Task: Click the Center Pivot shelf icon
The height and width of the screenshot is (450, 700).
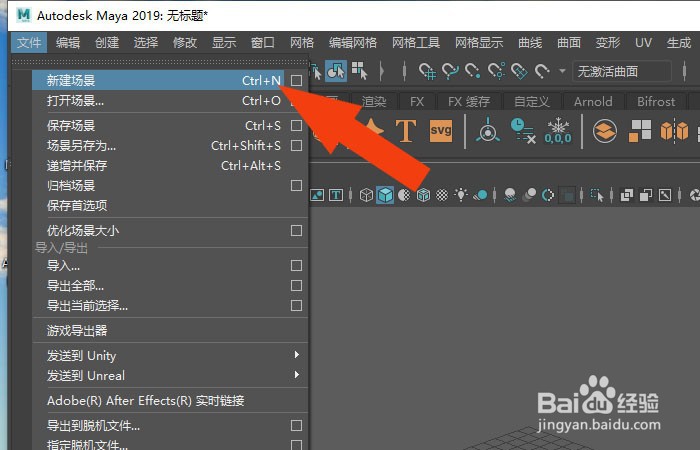Action: tap(488, 130)
